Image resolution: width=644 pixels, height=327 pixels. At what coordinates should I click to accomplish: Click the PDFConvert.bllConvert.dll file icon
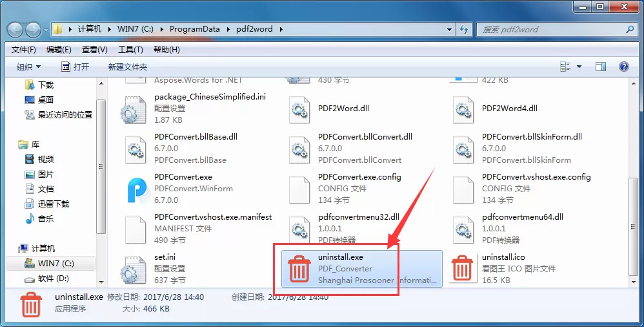click(299, 150)
